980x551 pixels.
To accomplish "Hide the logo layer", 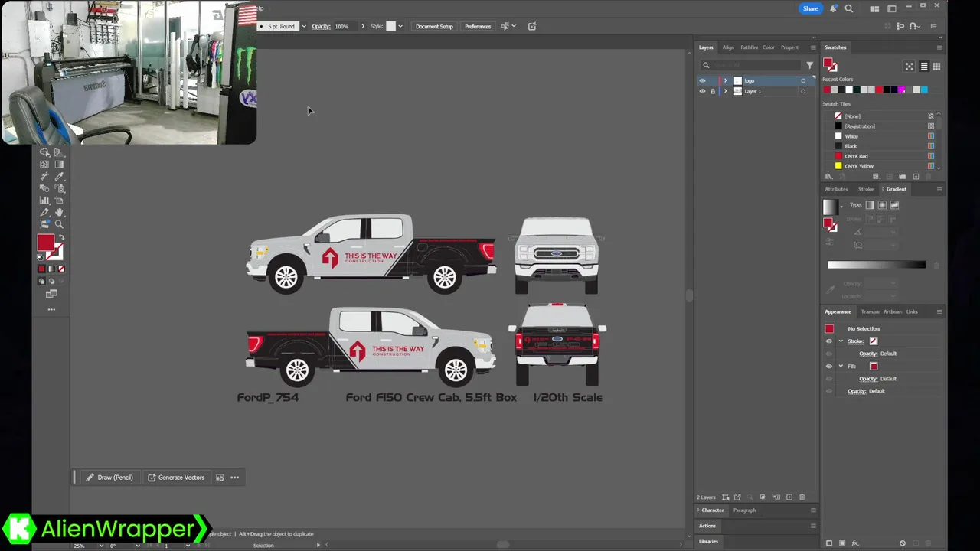I will click(x=702, y=80).
